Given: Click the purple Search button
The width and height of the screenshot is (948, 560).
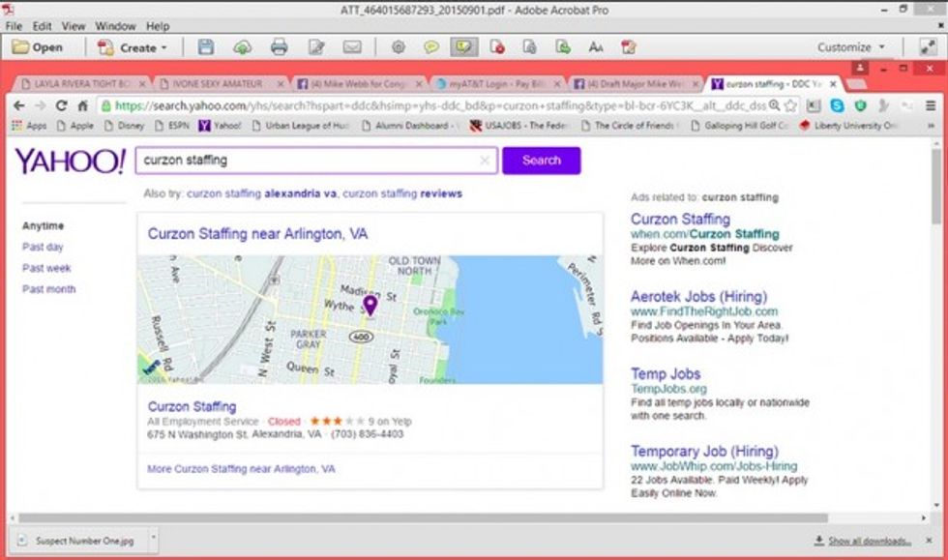Looking at the screenshot, I should 541,161.
